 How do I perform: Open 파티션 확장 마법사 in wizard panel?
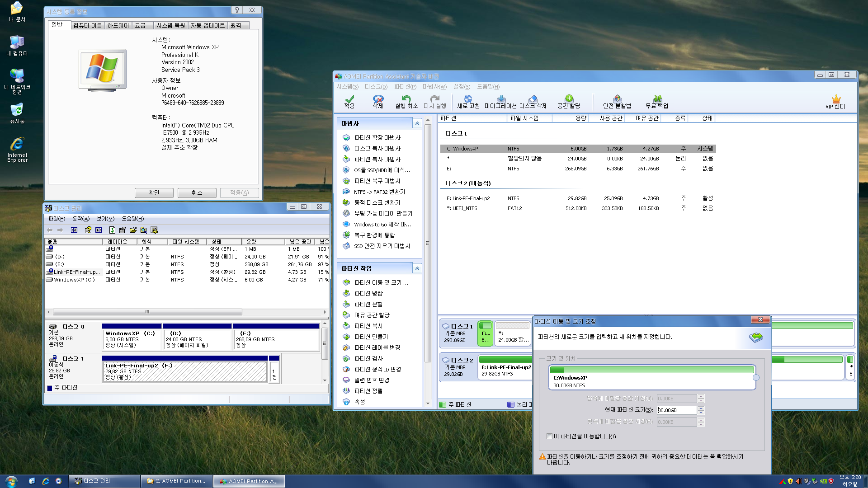tap(377, 137)
